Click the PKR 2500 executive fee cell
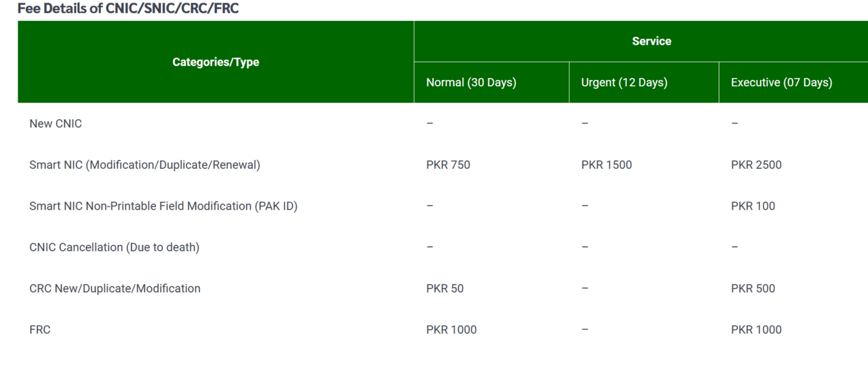This screenshot has height=386, width=868. 756,165
